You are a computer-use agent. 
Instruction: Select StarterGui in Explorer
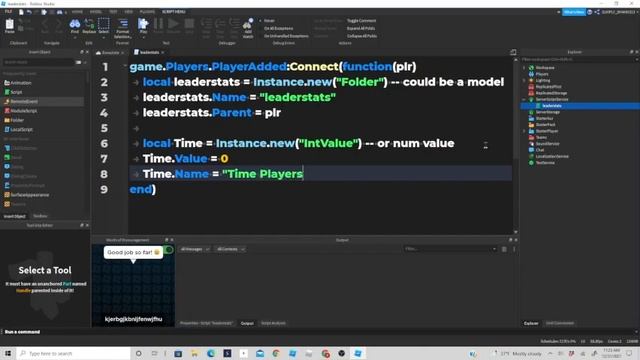click(x=544, y=118)
